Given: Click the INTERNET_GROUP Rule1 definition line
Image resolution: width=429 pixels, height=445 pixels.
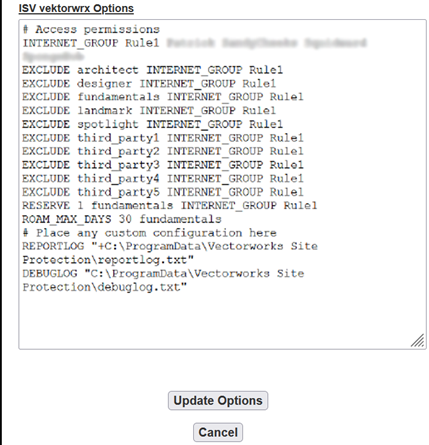Looking at the screenshot, I should (x=194, y=49).
